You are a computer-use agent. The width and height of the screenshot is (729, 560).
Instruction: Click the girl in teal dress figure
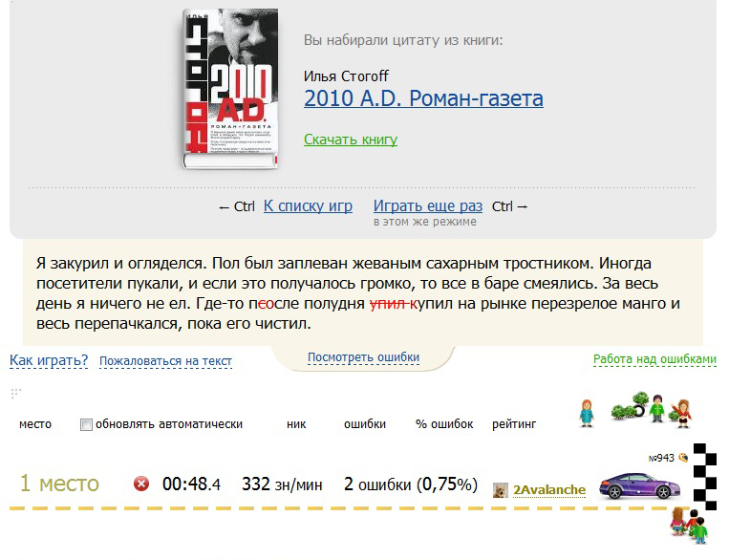[587, 413]
